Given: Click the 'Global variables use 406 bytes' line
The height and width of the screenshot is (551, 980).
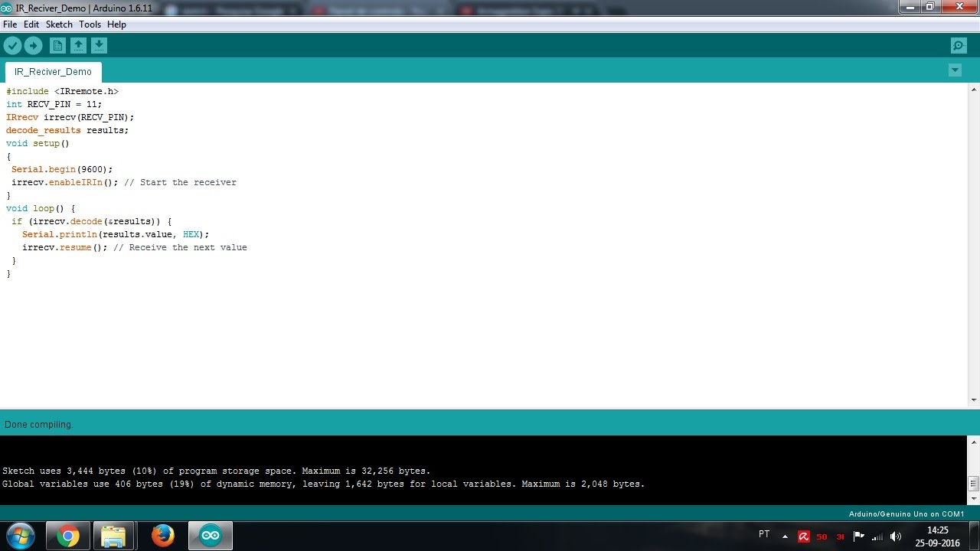Looking at the screenshot, I should (x=324, y=484).
